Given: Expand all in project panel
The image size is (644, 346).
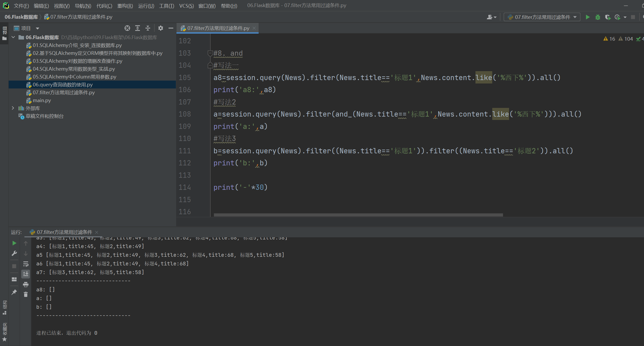Looking at the screenshot, I should point(137,28).
